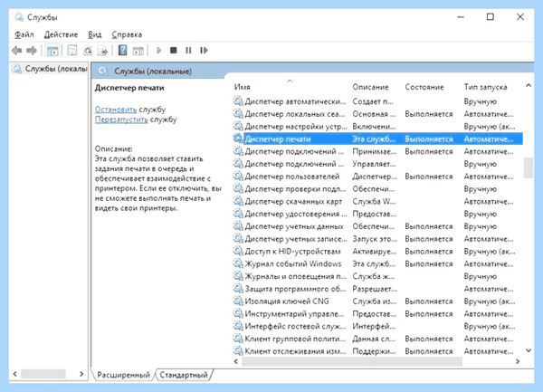Select the Диспетчер учетных записе... service

click(x=377, y=239)
